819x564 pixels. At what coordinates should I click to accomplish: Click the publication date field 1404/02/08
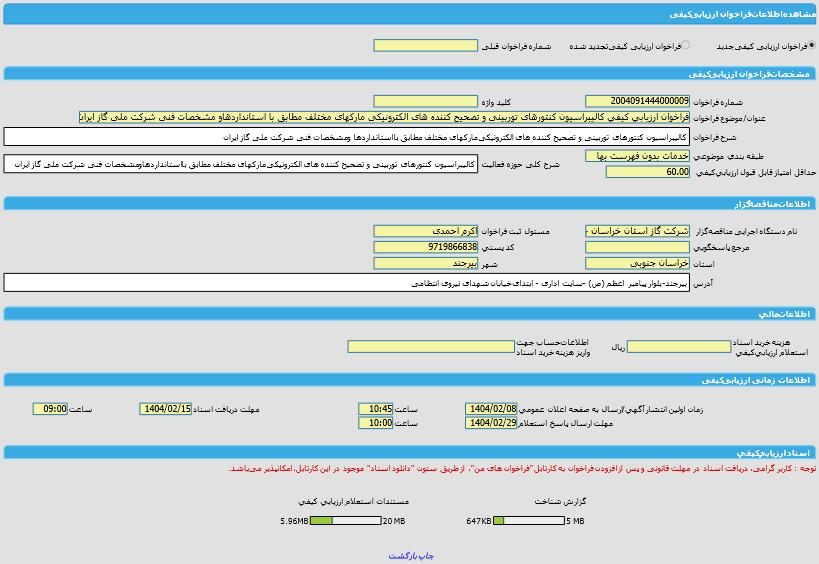click(491, 409)
